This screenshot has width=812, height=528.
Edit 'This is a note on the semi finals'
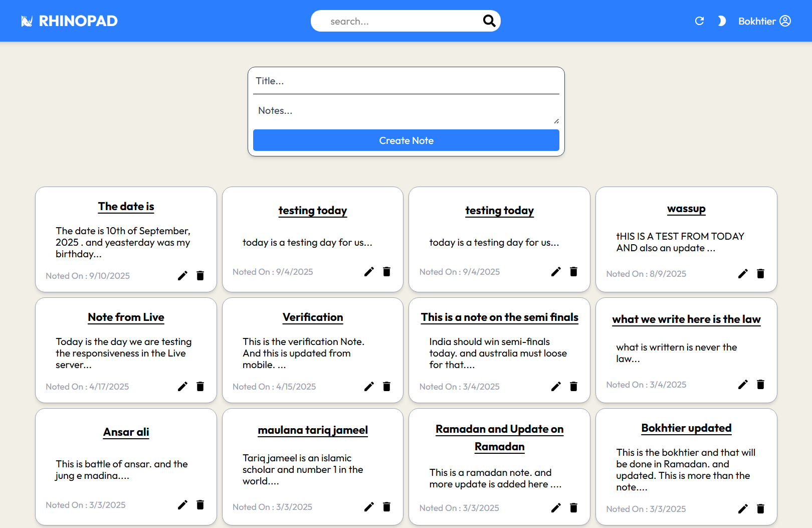[556, 386]
